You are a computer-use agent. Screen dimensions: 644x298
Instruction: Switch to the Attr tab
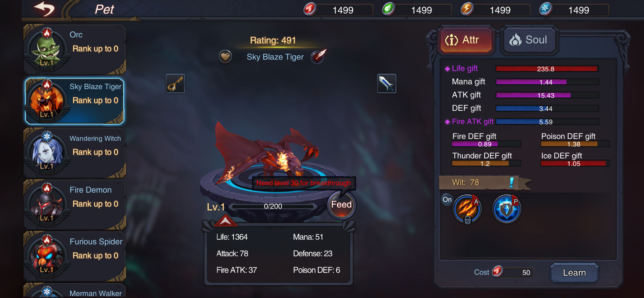point(466,40)
